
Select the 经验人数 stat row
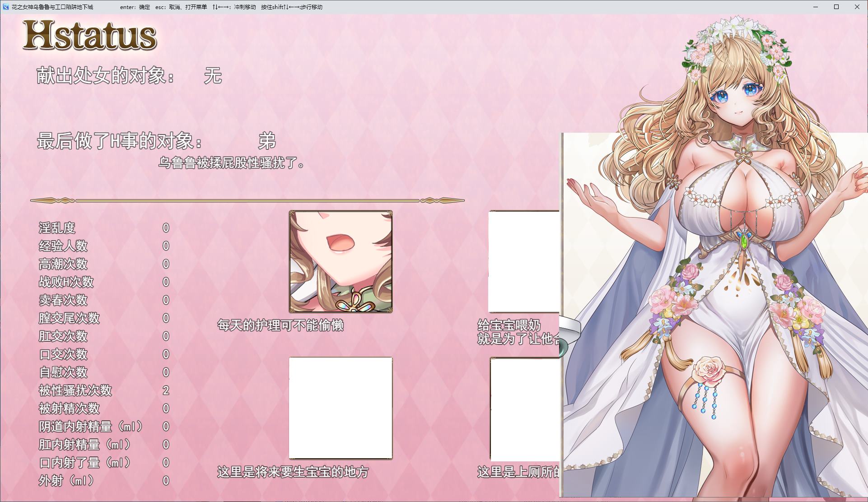pyautogui.click(x=63, y=246)
